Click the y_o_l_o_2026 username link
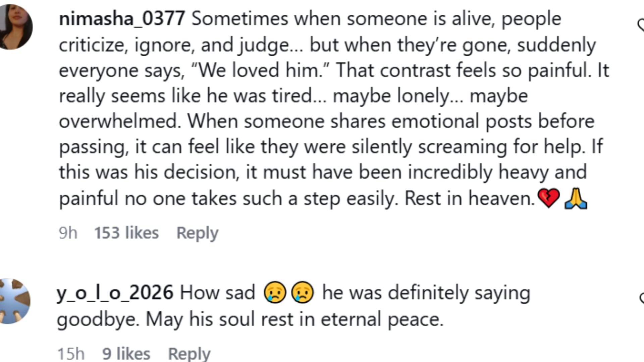Image resolution: width=644 pixels, height=362 pixels. click(115, 293)
